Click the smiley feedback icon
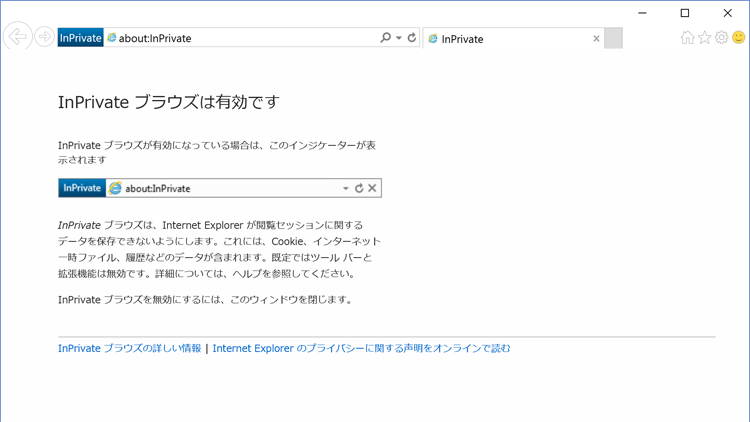 (x=739, y=37)
